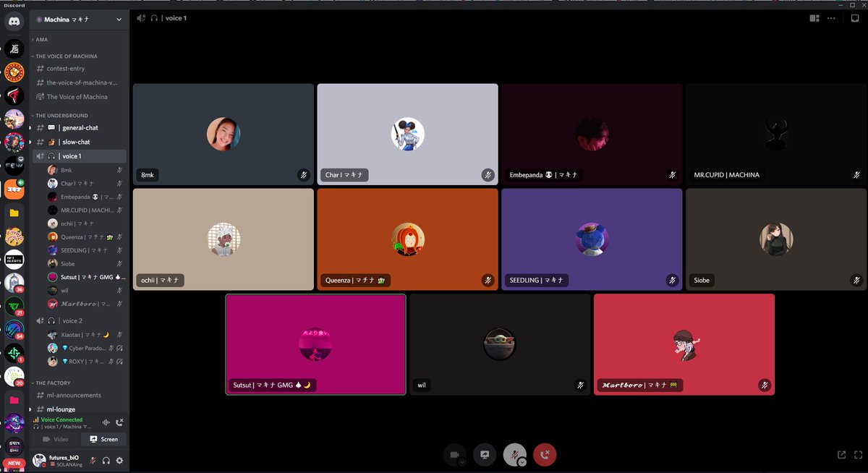Viewport: 868px width, 473px height.
Task: Select Xiaotan in voice 2 member list
Action: pyautogui.click(x=85, y=335)
